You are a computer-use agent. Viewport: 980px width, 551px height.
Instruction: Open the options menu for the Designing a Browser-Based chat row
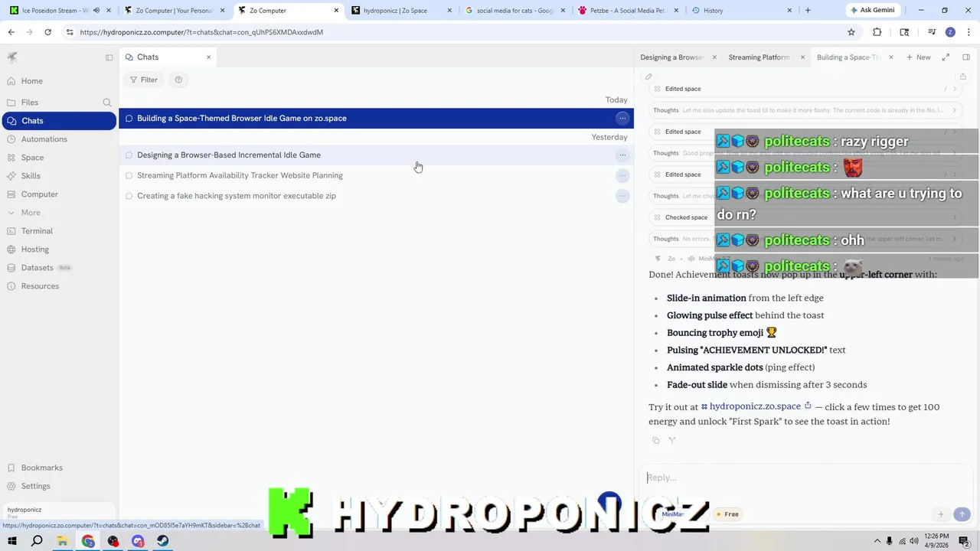click(622, 155)
